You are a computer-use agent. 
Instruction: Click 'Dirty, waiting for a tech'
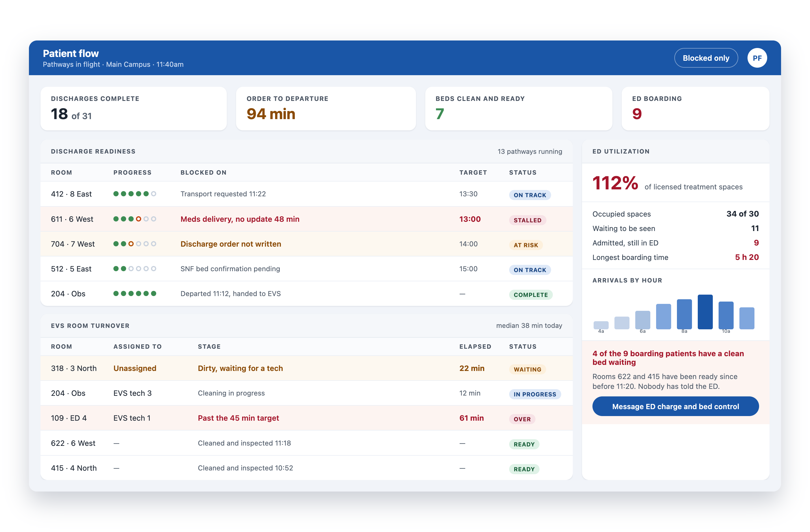pyautogui.click(x=240, y=368)
